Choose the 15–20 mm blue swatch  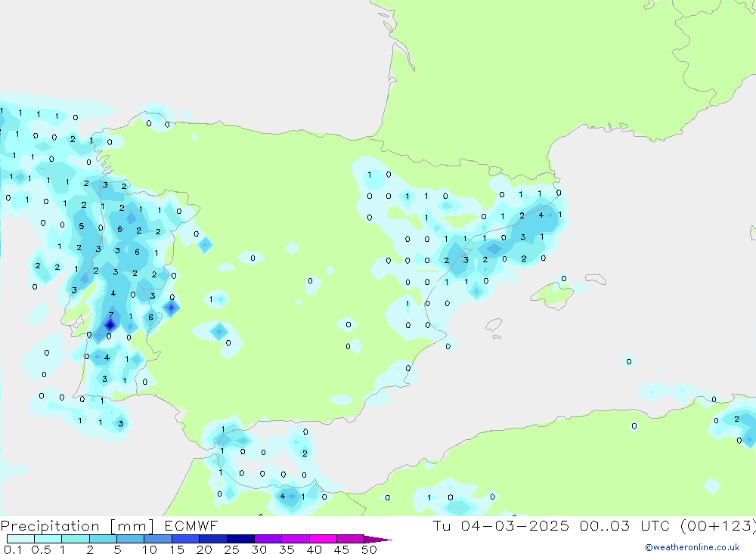186,539
